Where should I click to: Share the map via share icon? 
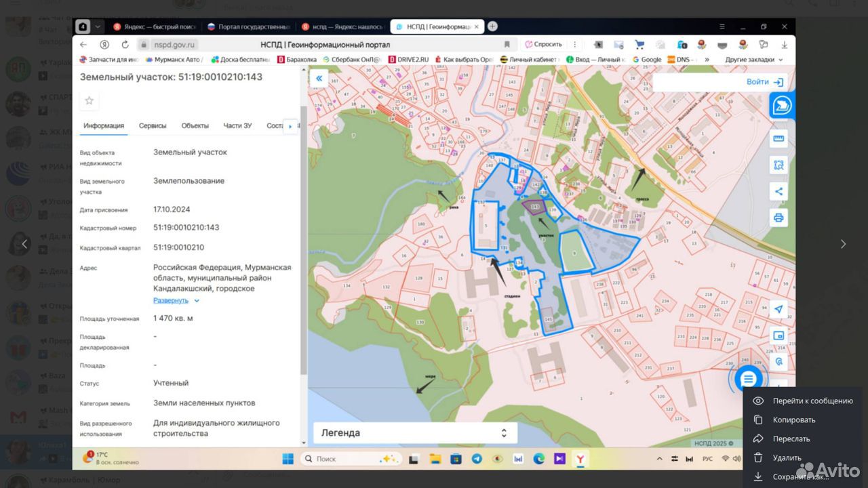click(778, 191)
